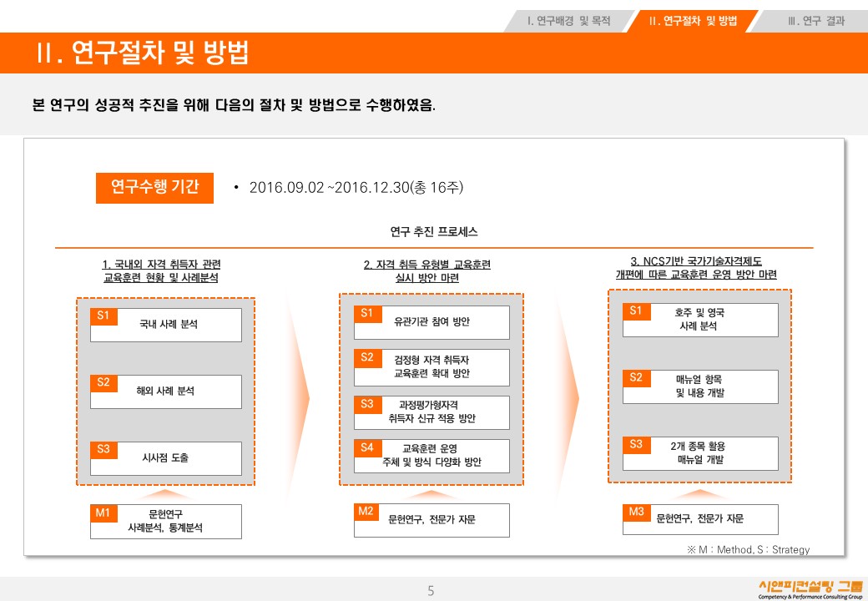Screen dimensions: 868x601
Task: Select the 'I. 연구배경 및 목적' tab
Action: [569, 21]
